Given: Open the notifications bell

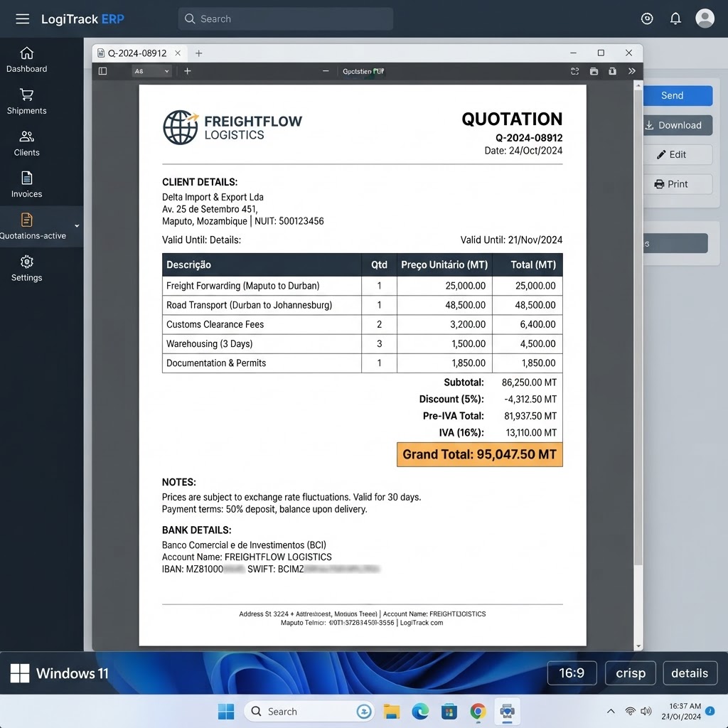Looking at the screenshot, I should tap(675, 18).
